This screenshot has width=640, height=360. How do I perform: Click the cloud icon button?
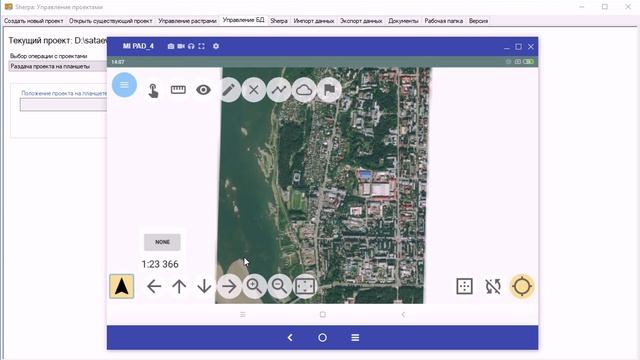pyautogui.click(x=304, y=89)
